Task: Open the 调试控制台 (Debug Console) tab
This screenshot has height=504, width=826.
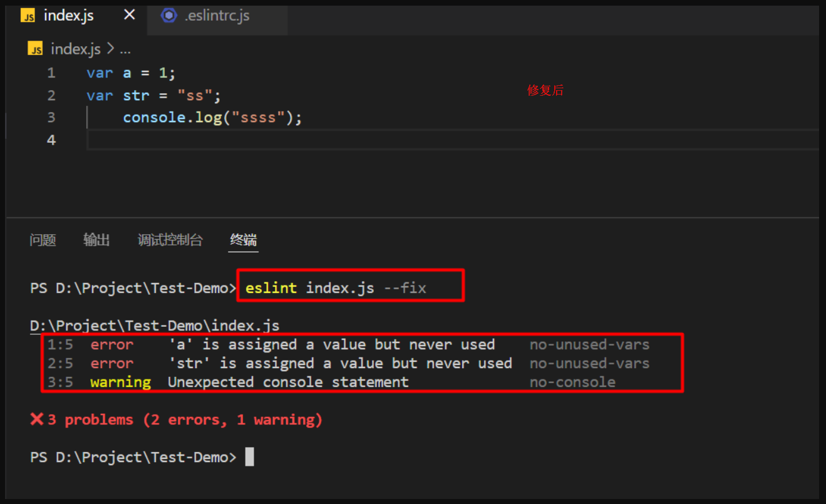Action: point(170,240)
